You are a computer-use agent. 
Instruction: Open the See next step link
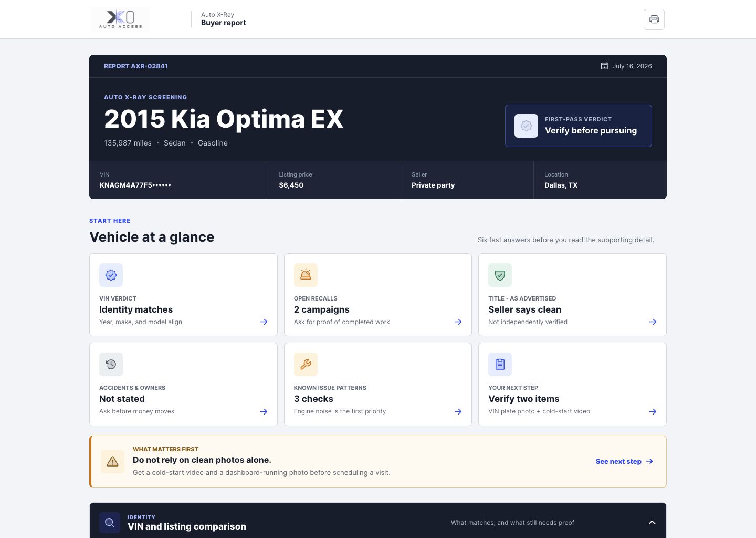click(624, 461)
